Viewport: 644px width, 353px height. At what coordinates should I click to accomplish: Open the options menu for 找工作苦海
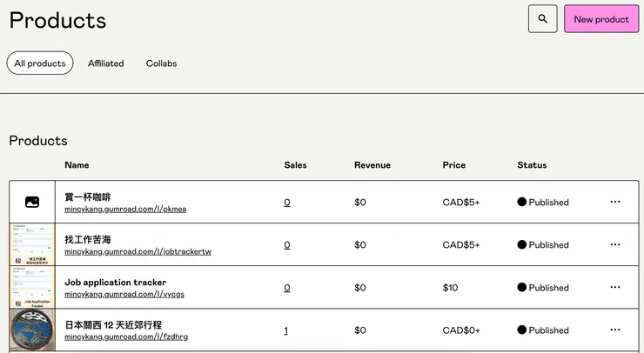tap(615, 244)
